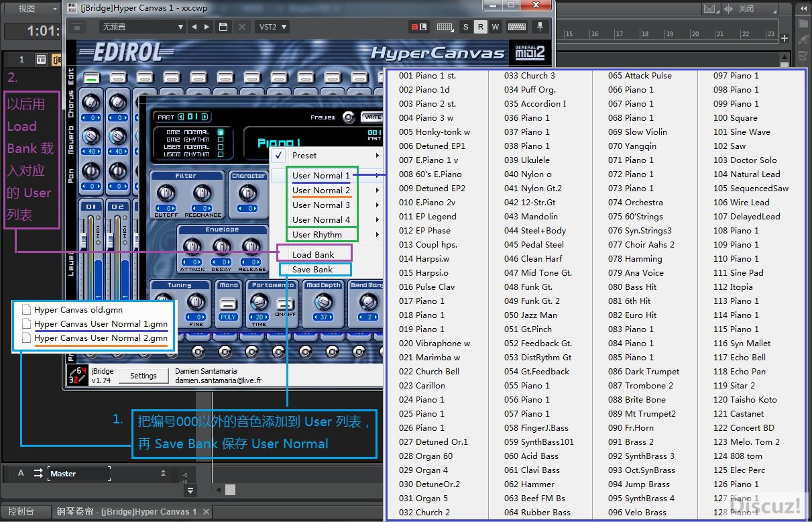Viewport: 812px width, 522px height.
Task: Click the jBridge Settings button
Action: click(143, 376)
